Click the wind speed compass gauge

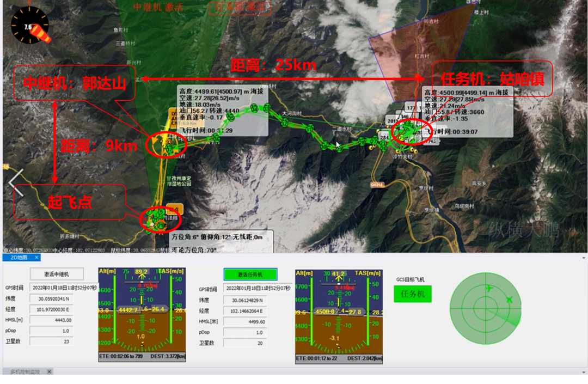coord(29,26)
